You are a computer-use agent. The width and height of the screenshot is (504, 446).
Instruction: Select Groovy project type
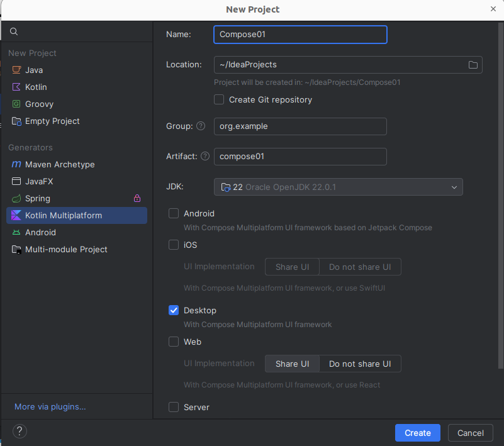77,104
